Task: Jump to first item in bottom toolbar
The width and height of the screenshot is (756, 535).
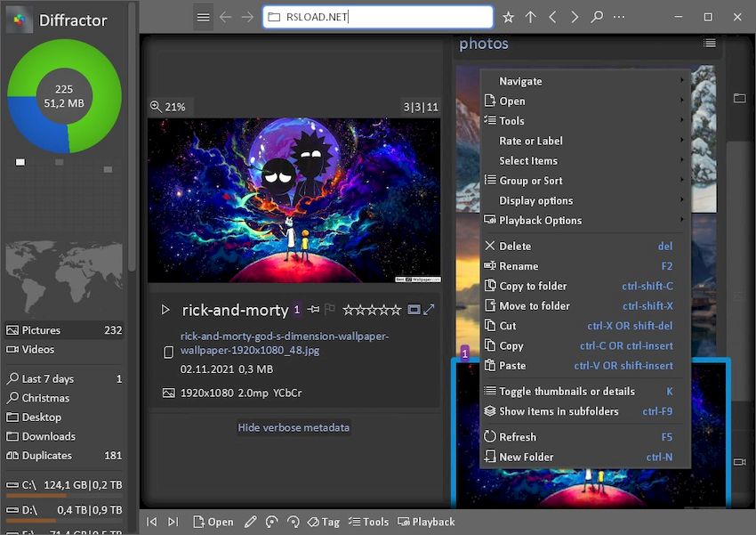Action: click(x=152, y=522)
